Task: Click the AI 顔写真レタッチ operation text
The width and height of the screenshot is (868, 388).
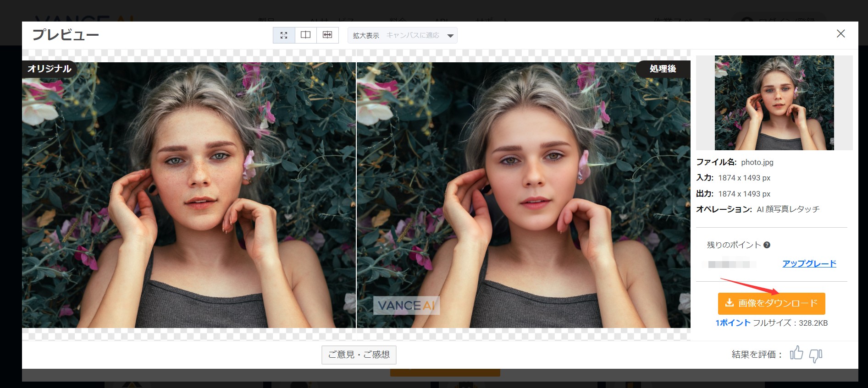Action: click(x=788, y=209)
